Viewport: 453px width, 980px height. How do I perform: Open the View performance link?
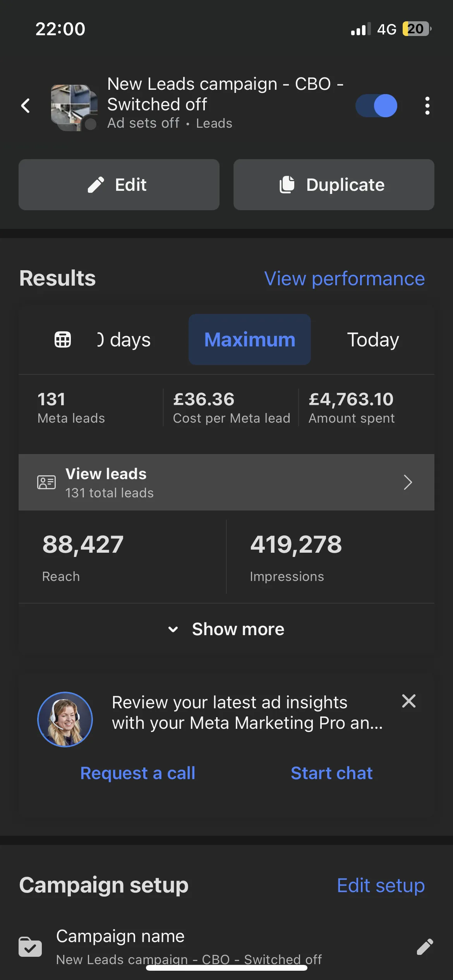pyautogui.click(x=344, y=279)
